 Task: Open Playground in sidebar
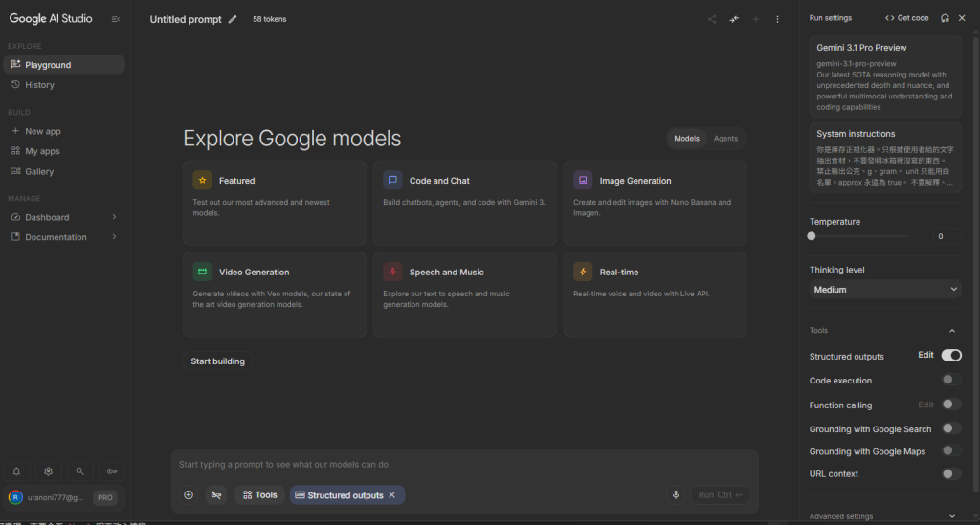[64, 64]
